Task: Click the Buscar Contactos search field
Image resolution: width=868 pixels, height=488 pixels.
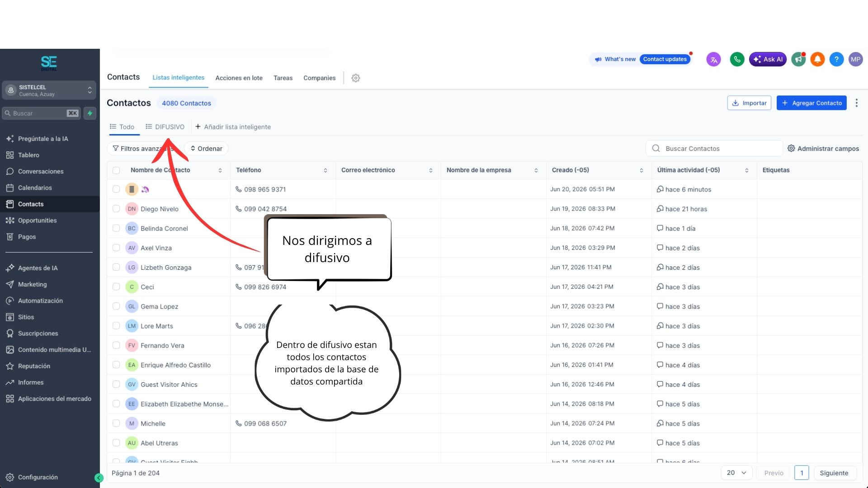Action: (714, 149)
